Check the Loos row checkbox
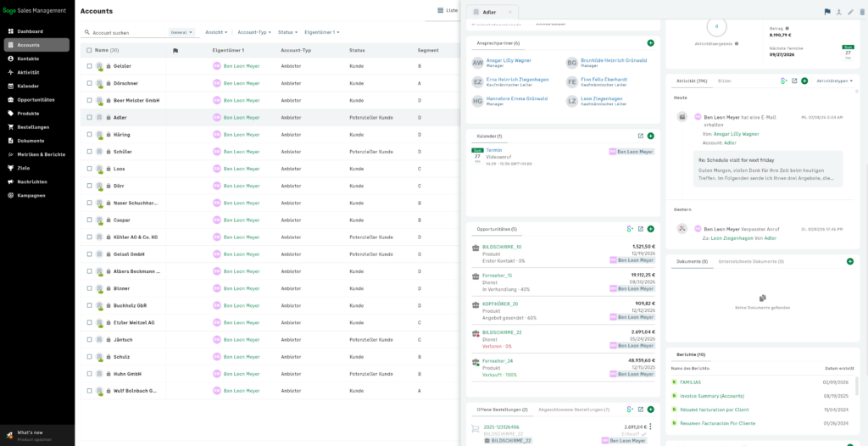The width and height of the screenshot is (868, 446). (x=90, y=169)
